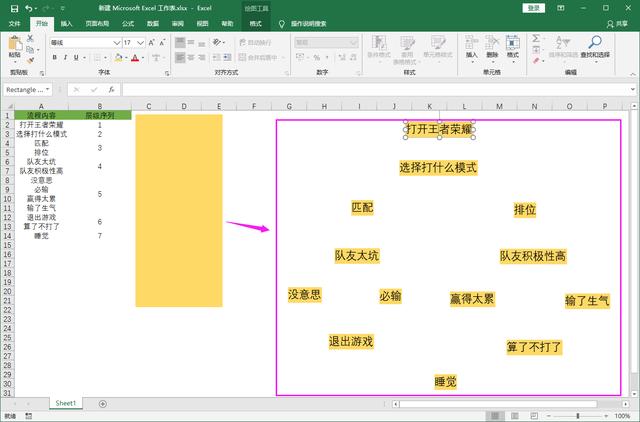The height and width of the screenshot is (422, 640).
Task: Switch to the 页面布局 Page Layout tab
Action: (97, 24)
